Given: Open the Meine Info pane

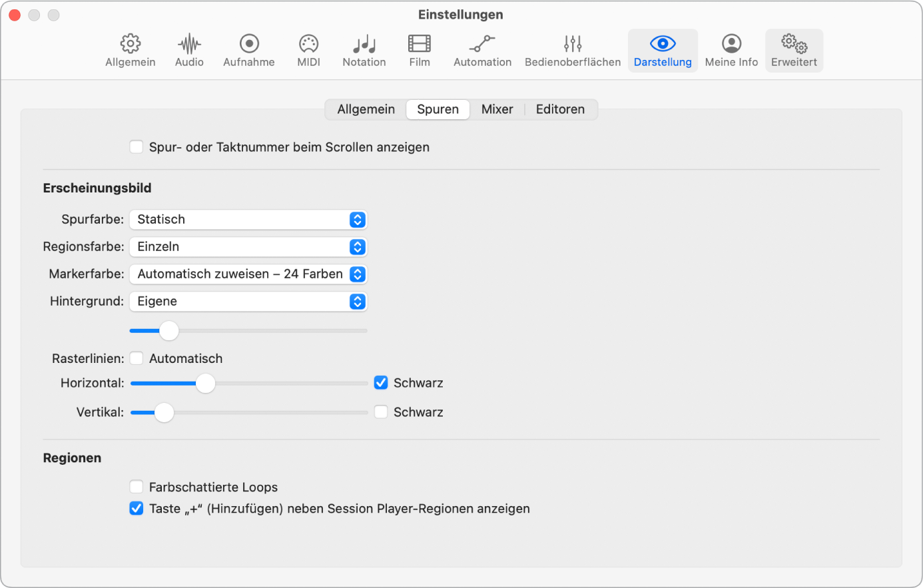Looking at the screenshot, I should (731, 51).
